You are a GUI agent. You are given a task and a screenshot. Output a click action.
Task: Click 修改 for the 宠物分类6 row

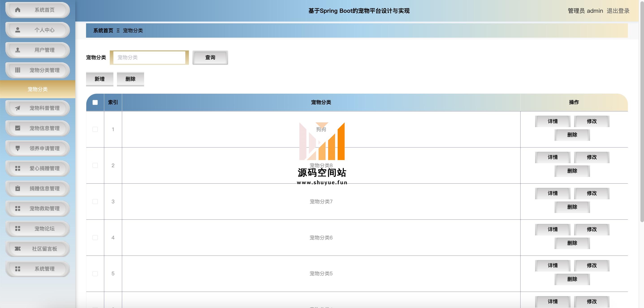(592, 229)
